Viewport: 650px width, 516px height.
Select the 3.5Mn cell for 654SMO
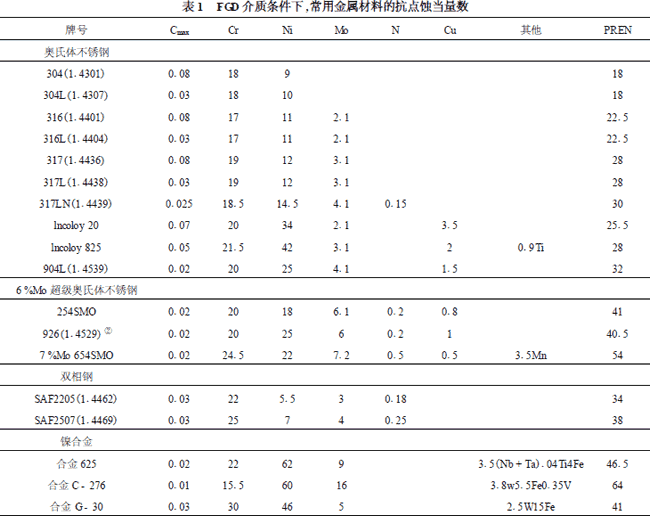[531, 355]
